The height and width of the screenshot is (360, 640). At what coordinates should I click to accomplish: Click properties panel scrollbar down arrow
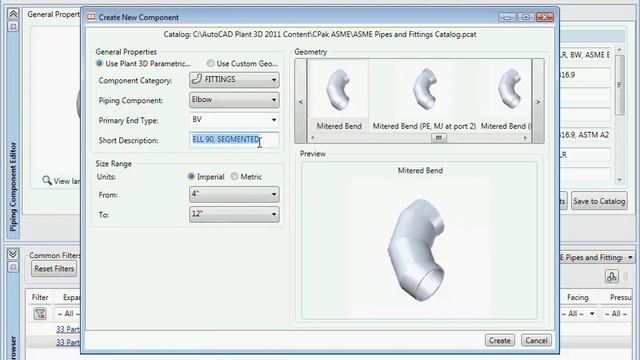[x=620, y=179]
